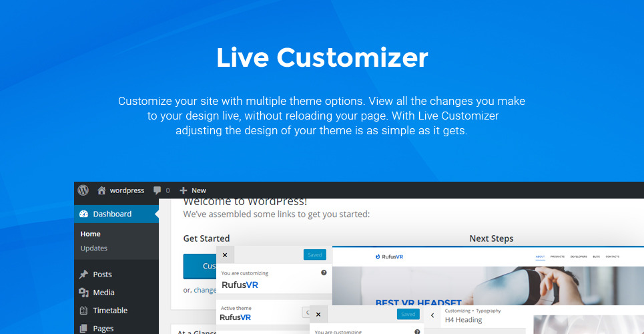
Task: Close the lower customizer panel
Action: pyautogui.click(x=318, y=314)
